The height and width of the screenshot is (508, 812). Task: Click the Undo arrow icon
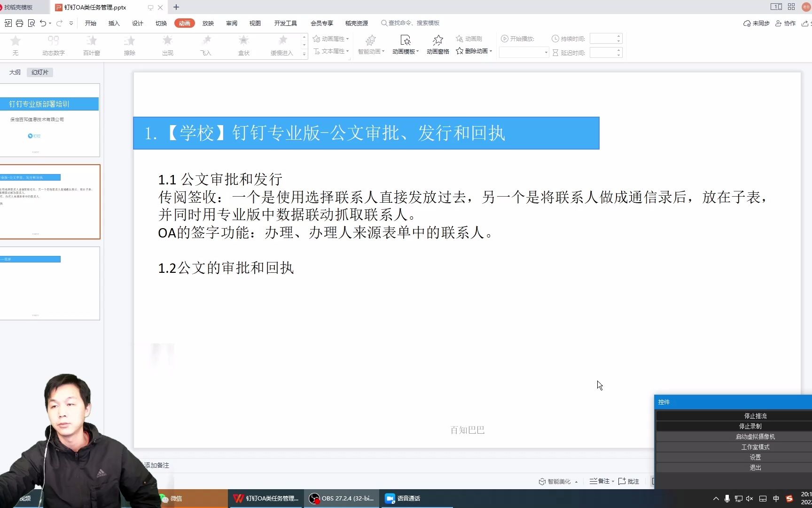point(43,23)
